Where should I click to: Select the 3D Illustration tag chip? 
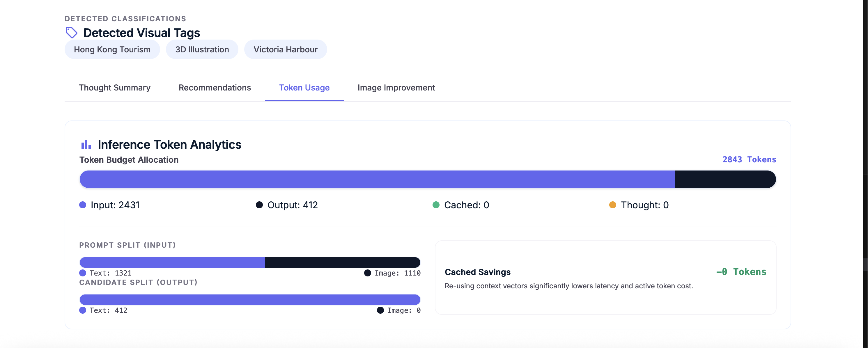(x=202, y=49)
